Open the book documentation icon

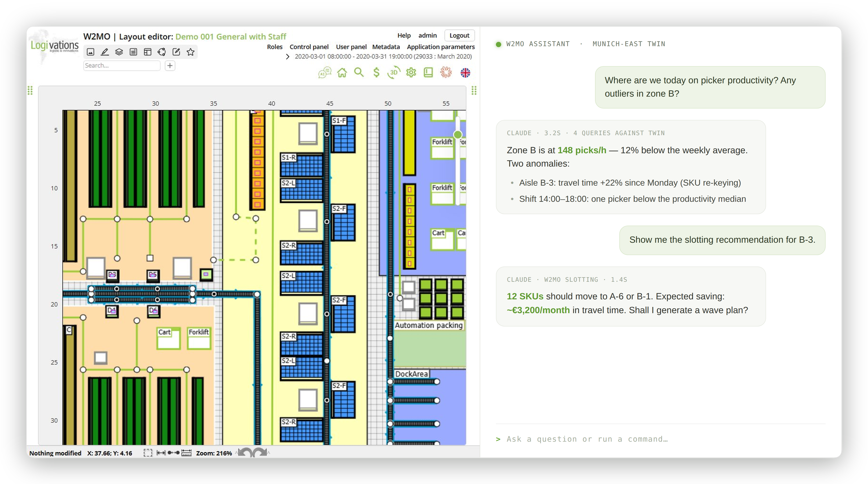click(428, 72)
